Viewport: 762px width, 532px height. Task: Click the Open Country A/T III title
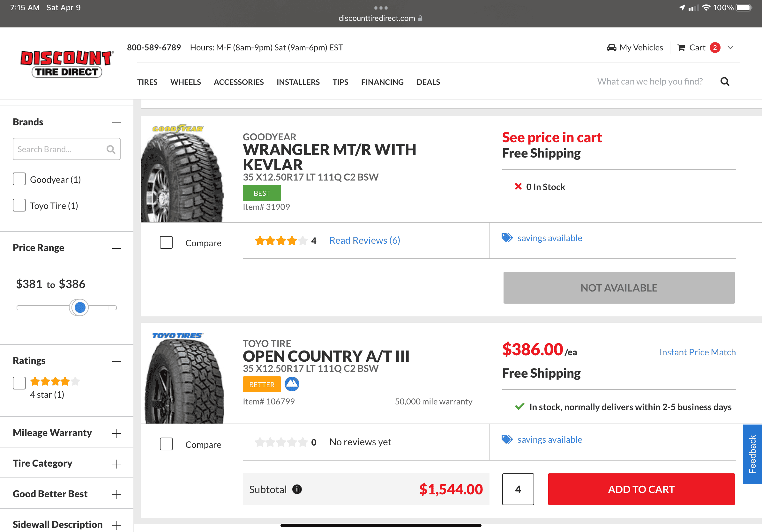326,356
